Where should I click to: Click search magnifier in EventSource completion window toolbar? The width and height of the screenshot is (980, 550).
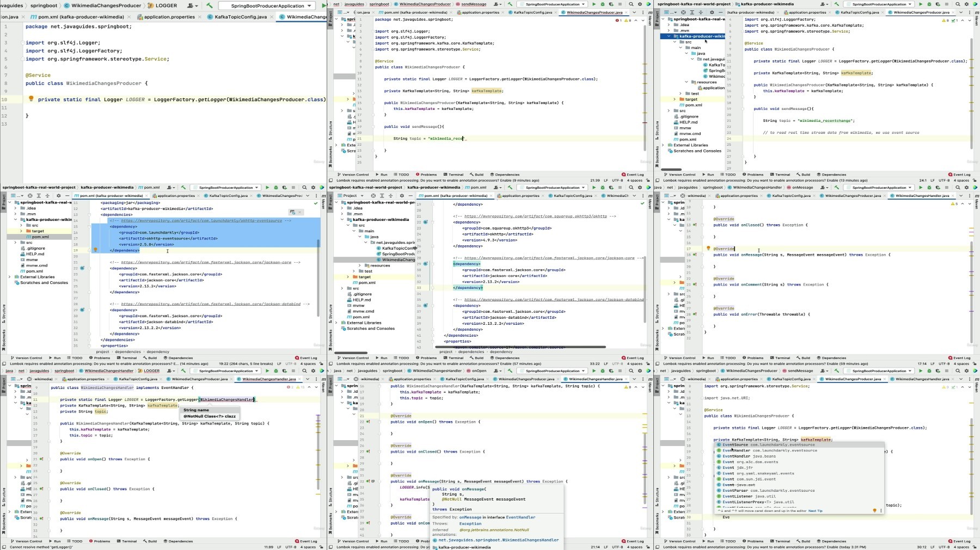[958, 371]
